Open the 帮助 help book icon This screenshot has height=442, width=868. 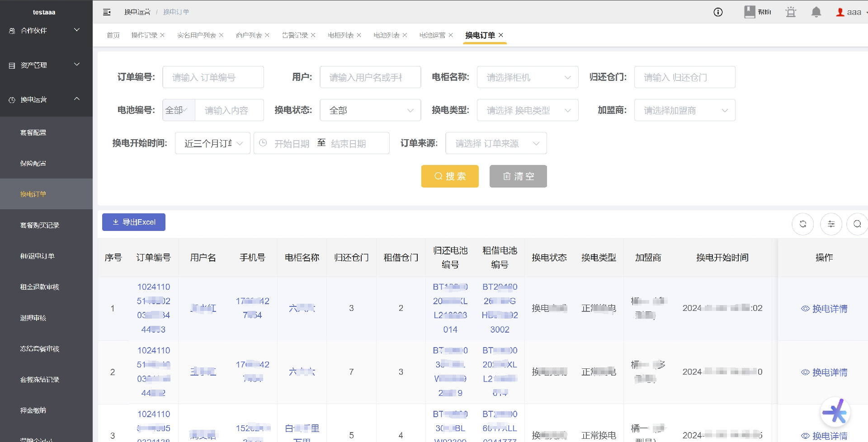point(758,12)
